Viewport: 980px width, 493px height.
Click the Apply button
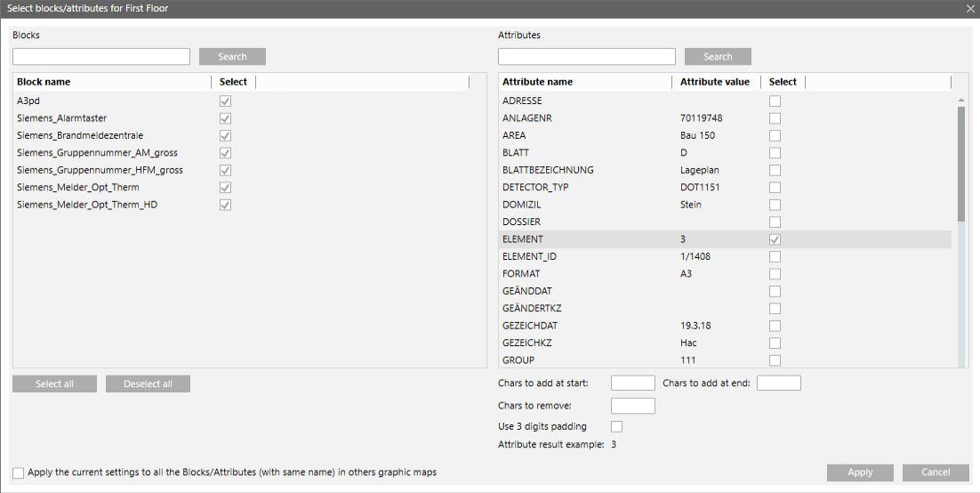click(x=860, y=473)
